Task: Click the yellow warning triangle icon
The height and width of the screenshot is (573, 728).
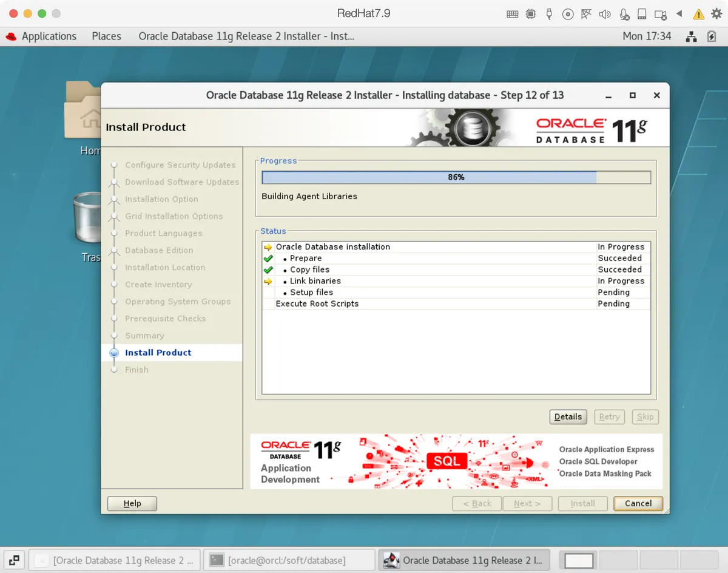Action: [698, 13]
